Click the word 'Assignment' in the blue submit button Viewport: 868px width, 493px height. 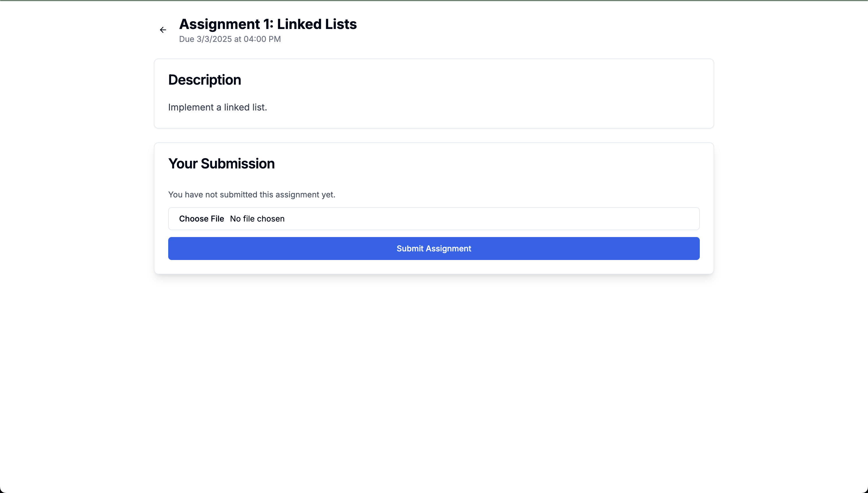click(x=448, y=249)
